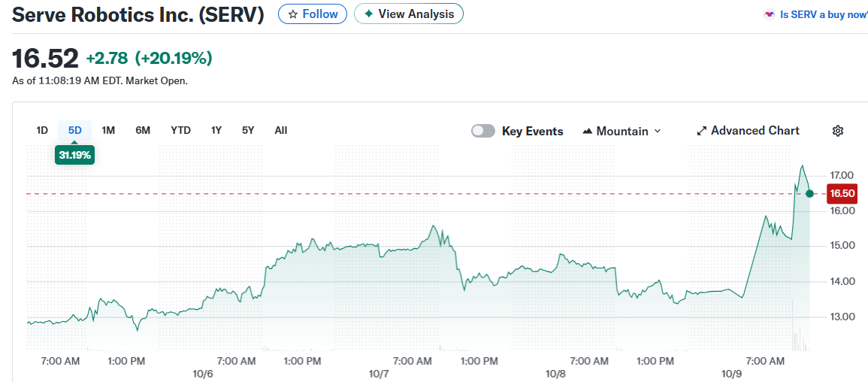Screen dimensions: 868x382
Task: Click the expand arrows Advanced Chart icon
Action: click(x=702, y=131)
